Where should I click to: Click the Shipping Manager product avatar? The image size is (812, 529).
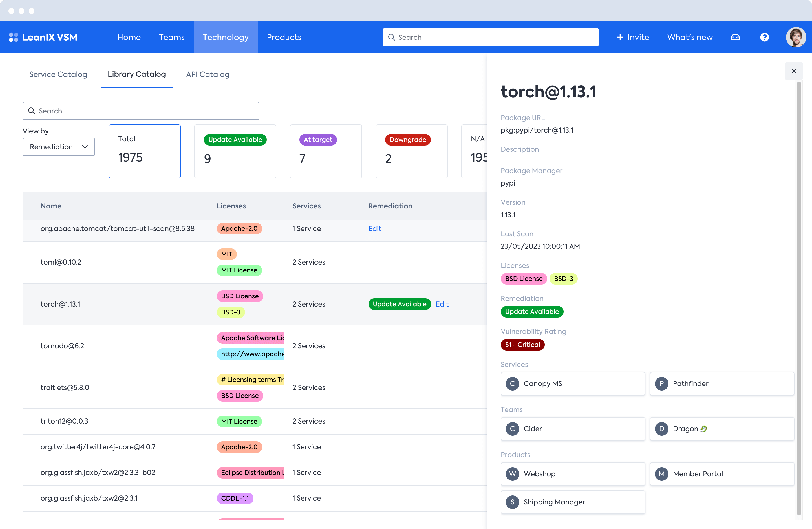pos(513,502)
